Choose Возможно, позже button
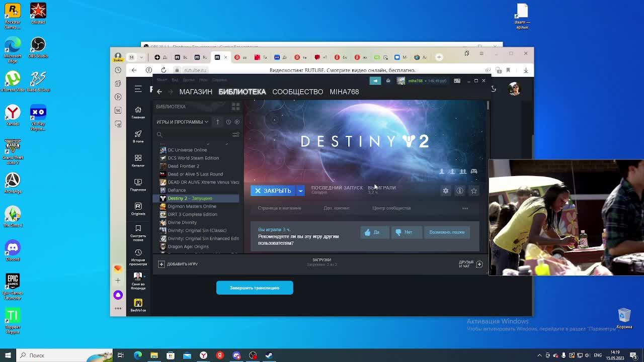The width and height of the screenshot is (644, 362). [447, 232]
